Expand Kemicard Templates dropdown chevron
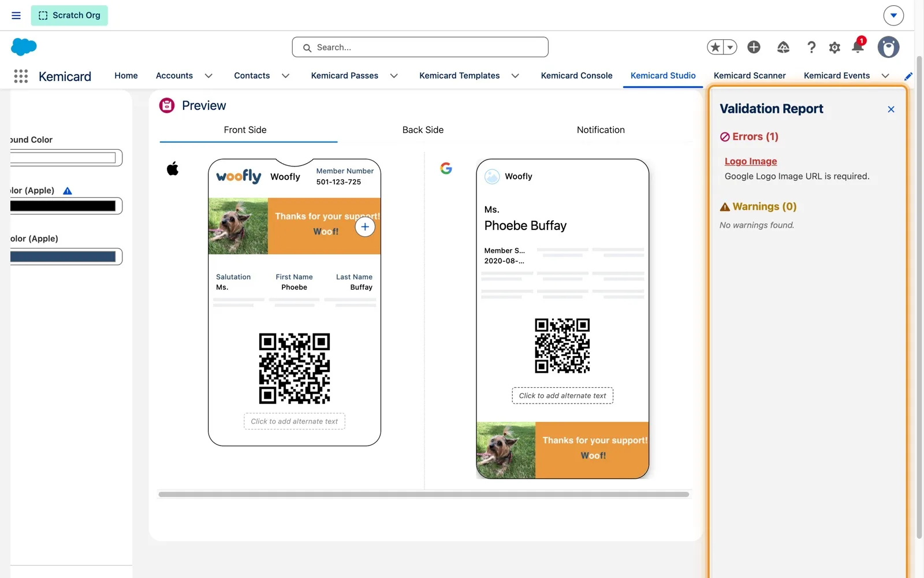Screen dimensions: 924x578 click(x=515, y=76)
